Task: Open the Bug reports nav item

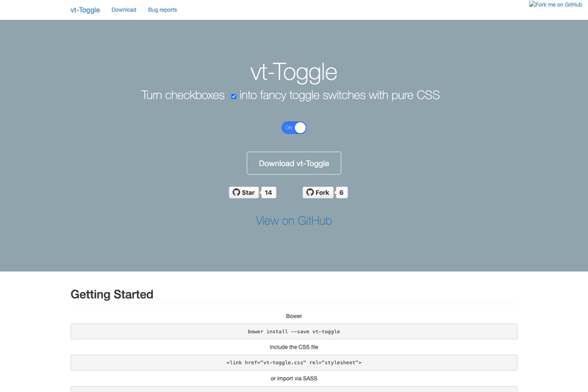Action: click(x=162, y=10)
